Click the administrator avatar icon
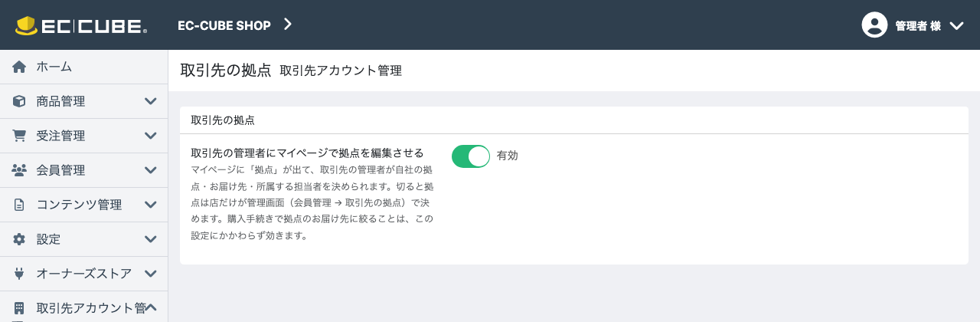This screenshot has width=980, height=322. click(874, 25)
